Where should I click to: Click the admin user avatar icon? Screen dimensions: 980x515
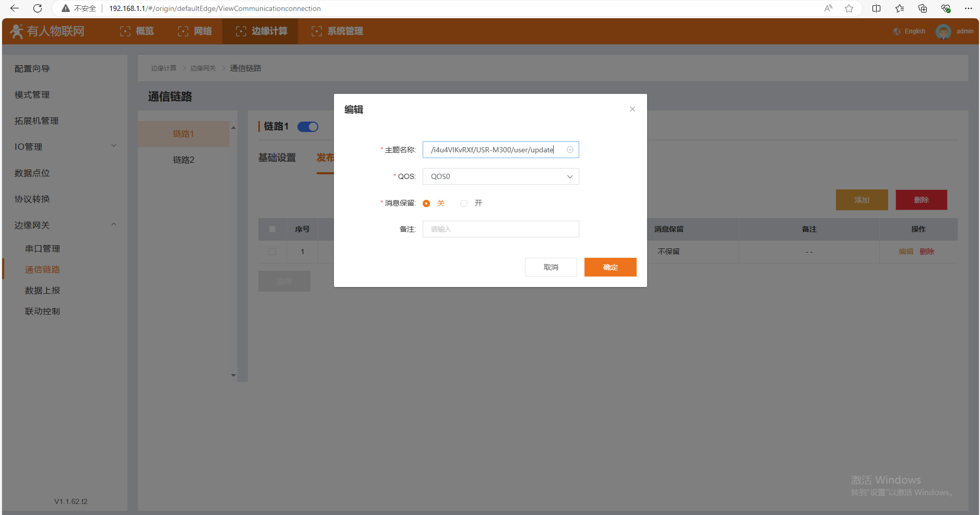(x=943, y=31)
